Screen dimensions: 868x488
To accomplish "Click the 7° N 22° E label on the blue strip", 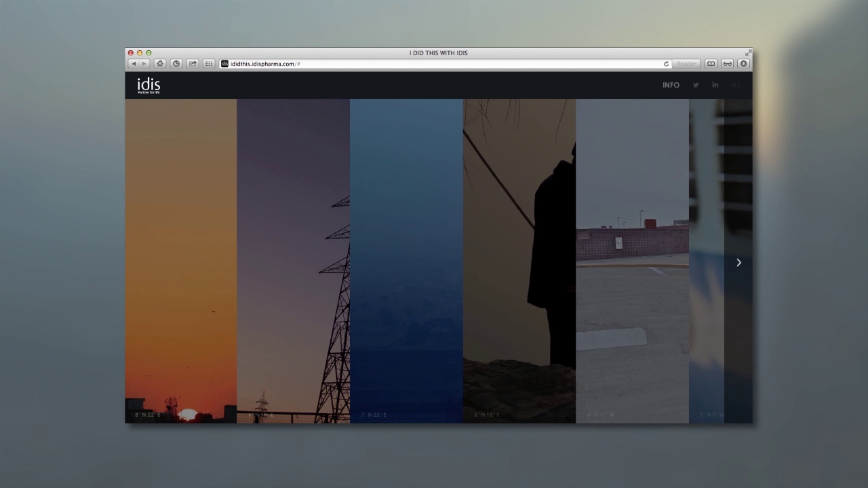I will [373, 414].
